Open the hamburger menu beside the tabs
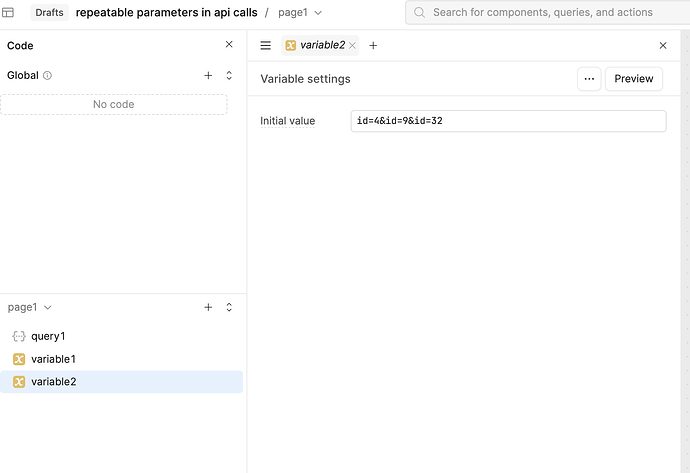 266,45
